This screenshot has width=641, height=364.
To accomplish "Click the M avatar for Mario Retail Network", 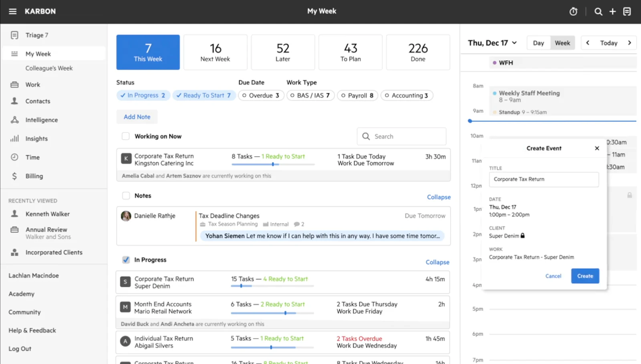I will tap(125, 307).
